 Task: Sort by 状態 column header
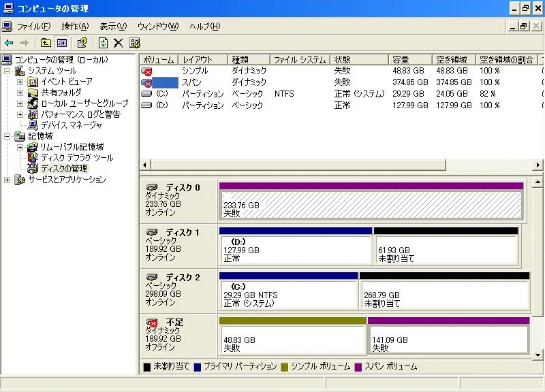click(x=359, y=60)
